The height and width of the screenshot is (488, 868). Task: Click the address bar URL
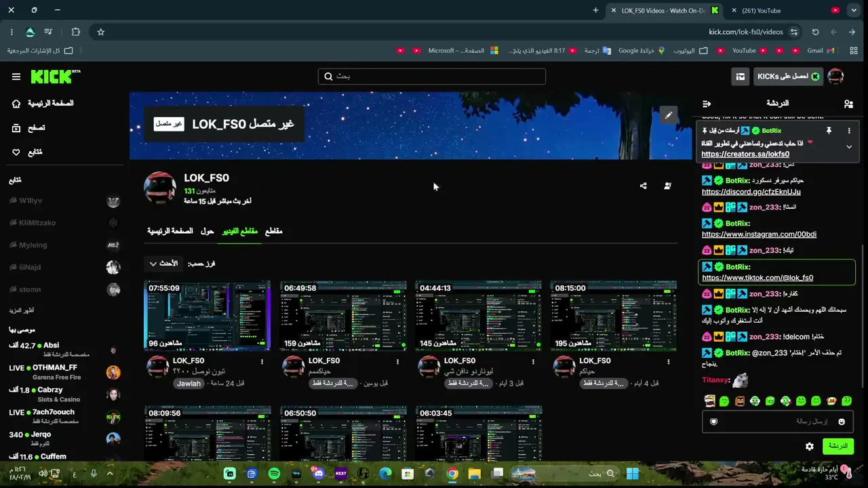746,32
